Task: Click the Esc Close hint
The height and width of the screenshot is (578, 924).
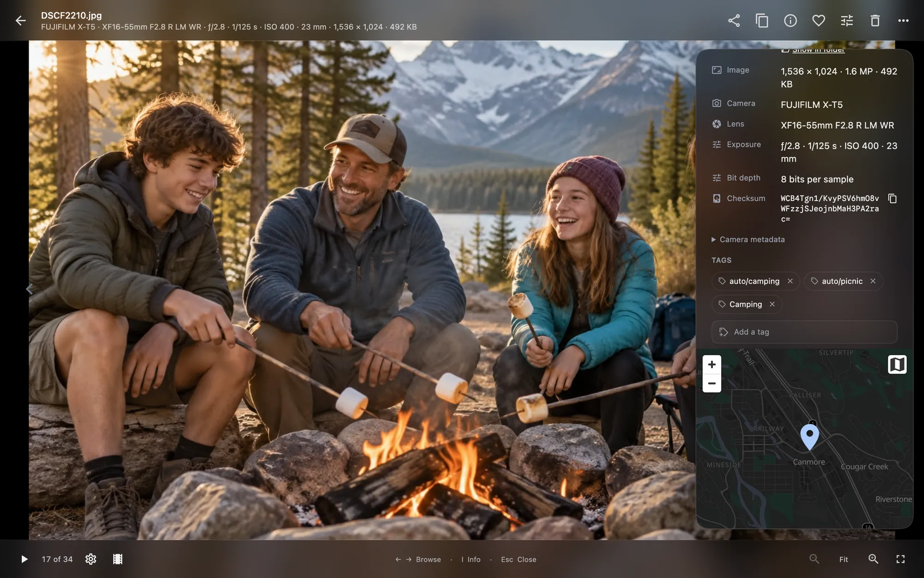Action: point(518,560)
